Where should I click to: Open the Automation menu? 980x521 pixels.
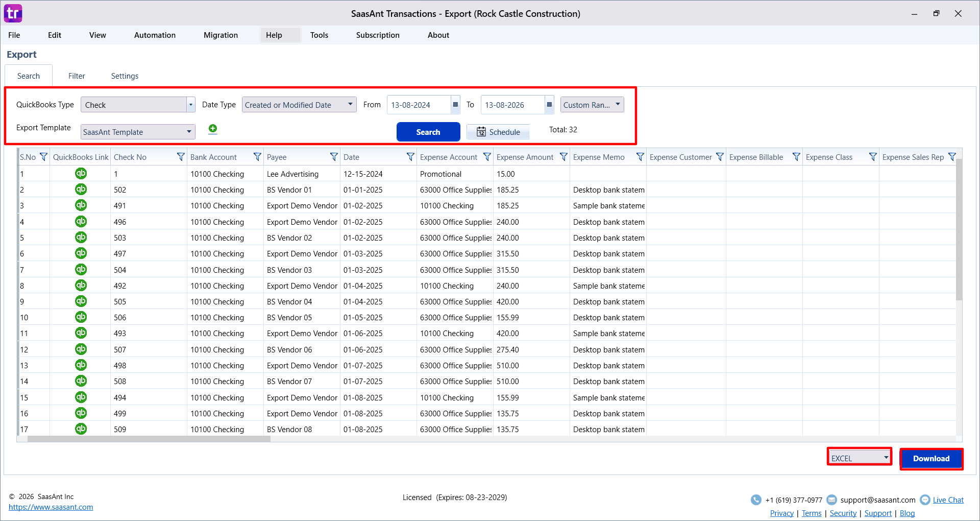coord(155,35)
